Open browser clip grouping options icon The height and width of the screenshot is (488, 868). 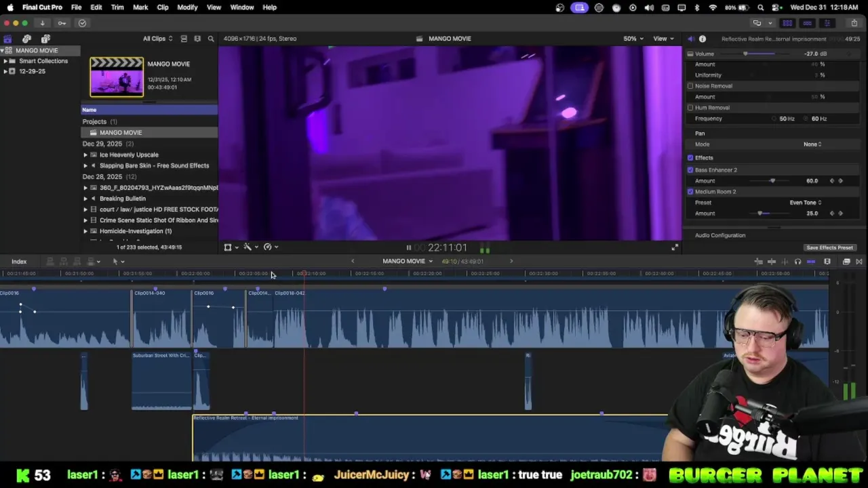click(x=197, y=39)
